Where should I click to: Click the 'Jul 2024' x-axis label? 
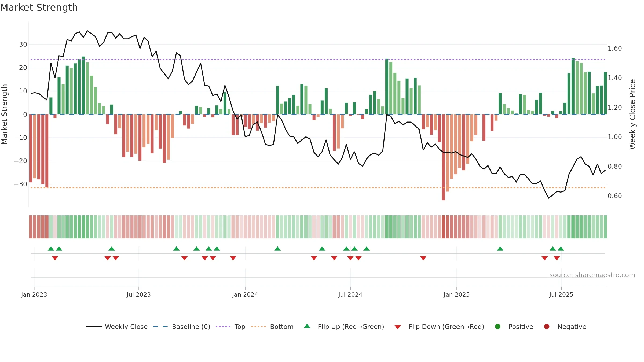(x=350, y=294)
